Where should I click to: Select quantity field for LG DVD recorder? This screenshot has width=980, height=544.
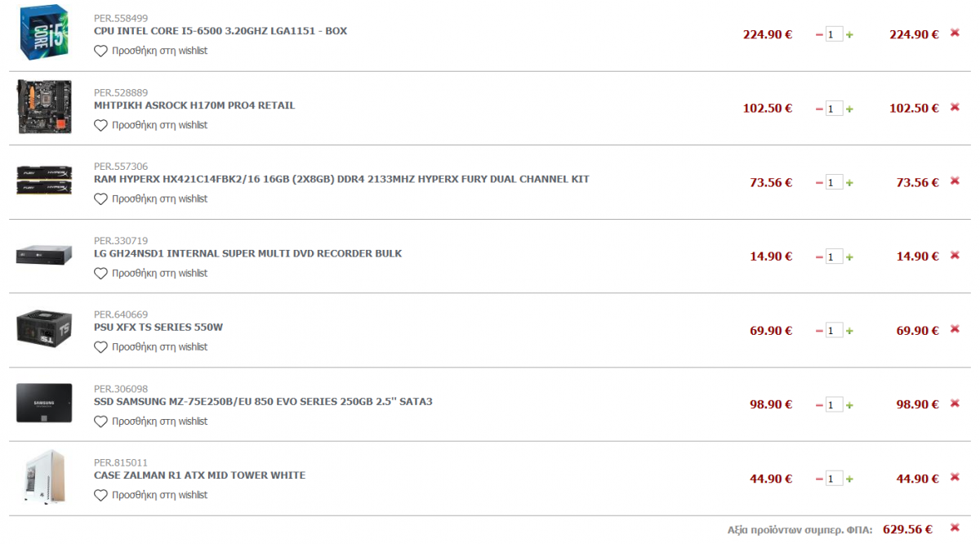pyautogui.click(x=834, y=256)
